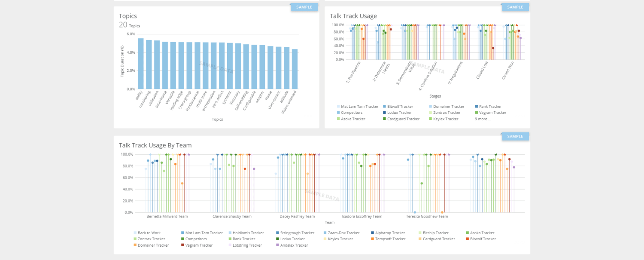Screen dimensions: 644x260
Task: Select the 'ability' topic bar
Action: tap(141, 64)
